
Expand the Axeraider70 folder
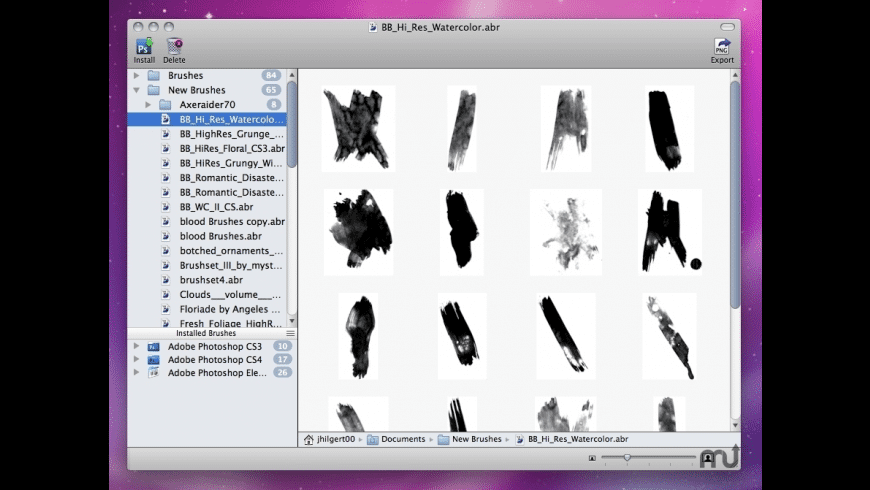(x=149, y=105)
